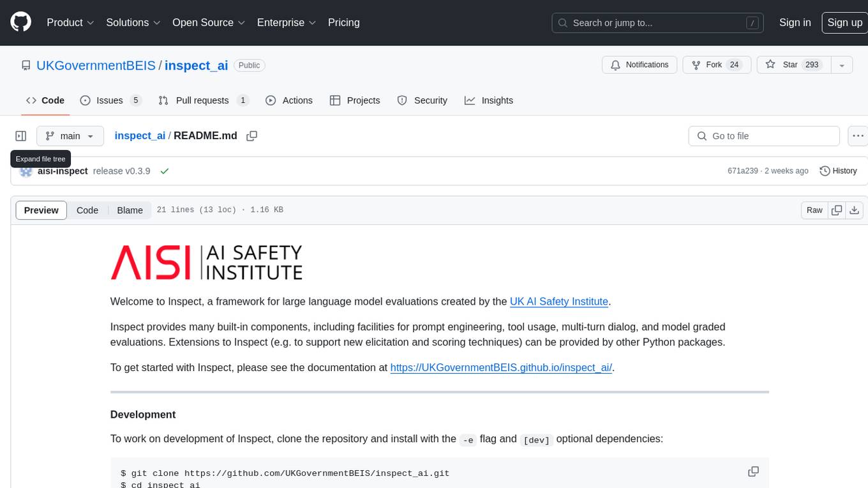Open the release v0.3.9 commit message
Screen dimensions: 868x488
(x=121, y=171)
